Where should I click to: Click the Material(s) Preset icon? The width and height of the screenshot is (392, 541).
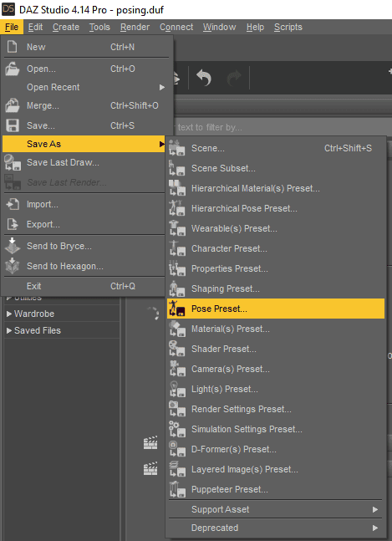pos(177,329)
